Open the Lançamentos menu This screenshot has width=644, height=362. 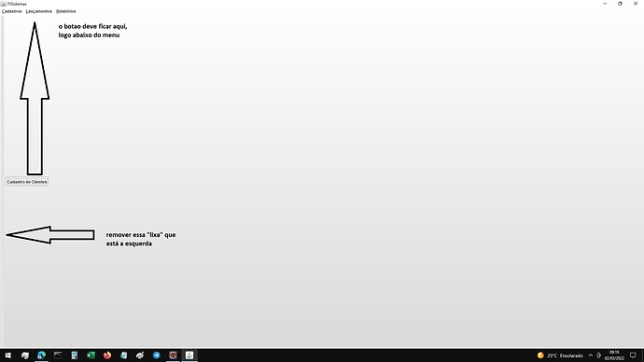[x=39, y=11]
